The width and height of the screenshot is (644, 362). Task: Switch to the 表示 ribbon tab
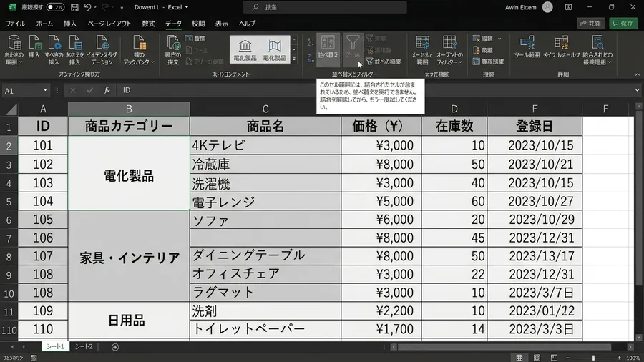[x=222, y=24]
